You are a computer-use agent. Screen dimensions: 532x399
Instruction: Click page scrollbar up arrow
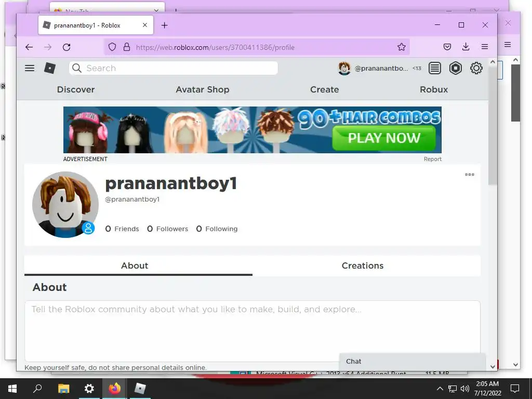493,62
